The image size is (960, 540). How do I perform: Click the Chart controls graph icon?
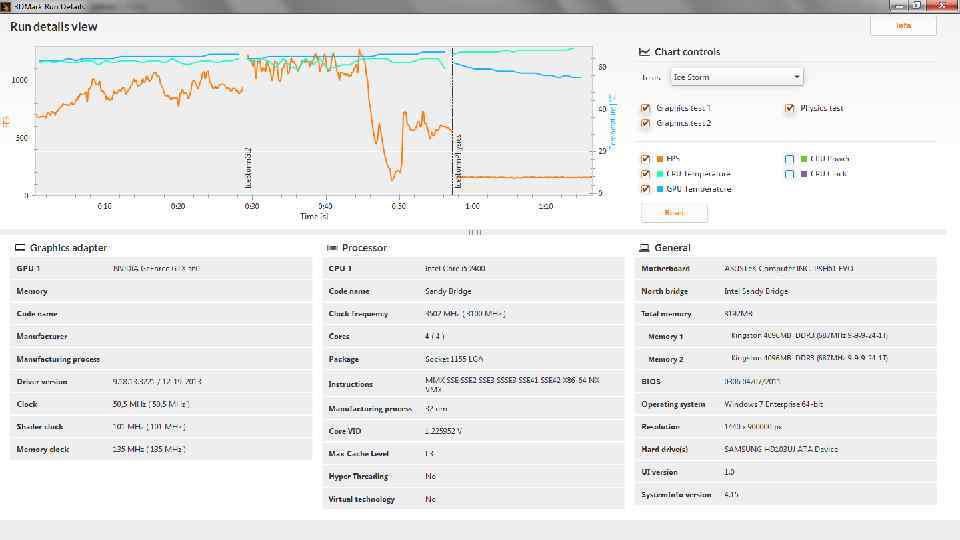pos(645,52)
